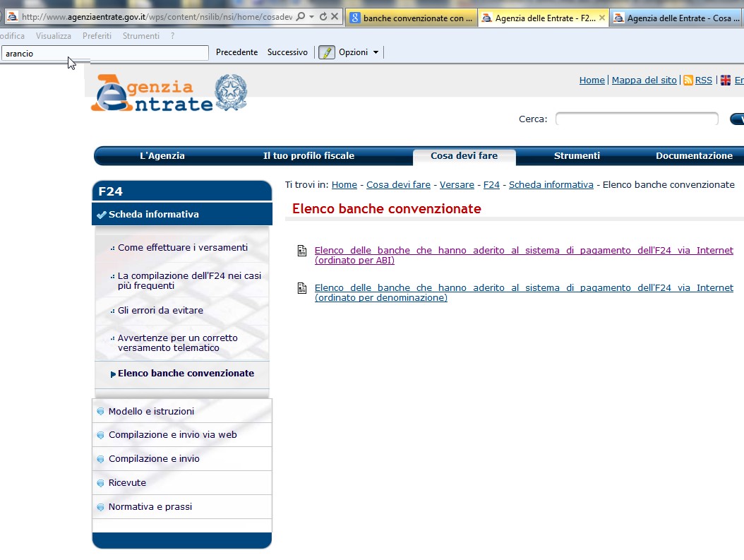744x560 pixels.
Task: Close the active Agenzia delle Entrate tab
Action: 601,18
